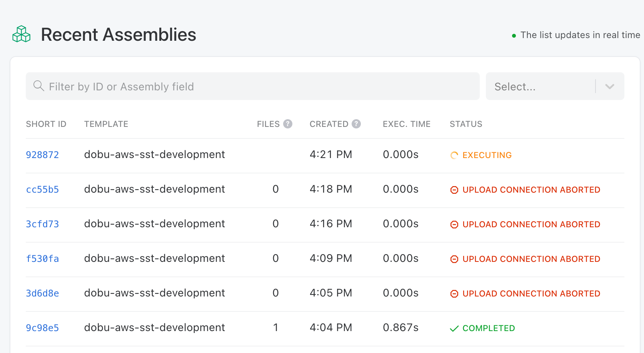Click the CREATED column help icon
This screenshot has height=353, width=644.
click(356, 124)
